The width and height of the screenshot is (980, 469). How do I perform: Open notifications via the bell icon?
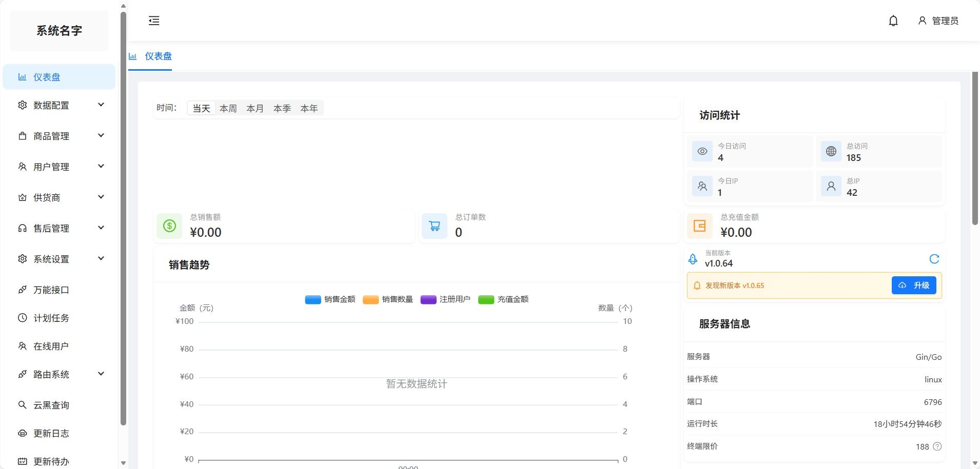click(893, 21)
